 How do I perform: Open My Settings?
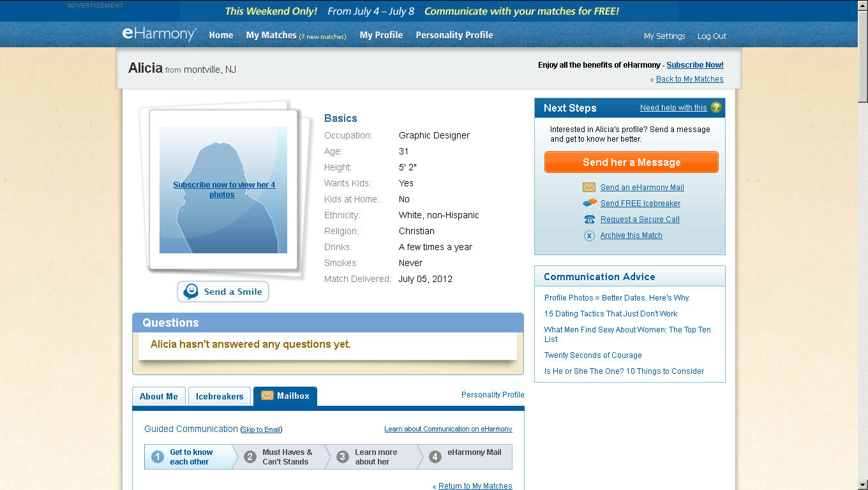tap(664, 36)
